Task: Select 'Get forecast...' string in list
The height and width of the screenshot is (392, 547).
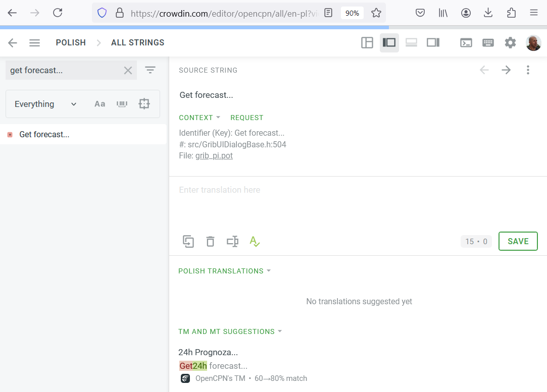Action: click(83, 135)
